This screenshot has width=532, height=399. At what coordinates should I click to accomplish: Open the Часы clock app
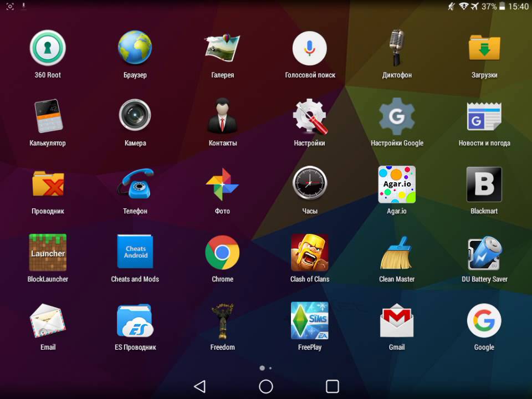310,184
